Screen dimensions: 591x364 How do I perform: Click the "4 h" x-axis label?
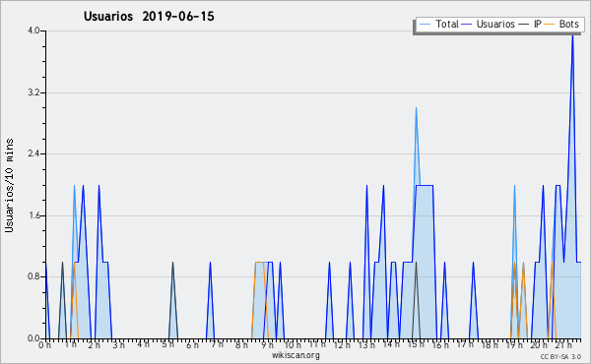[143, 344]
